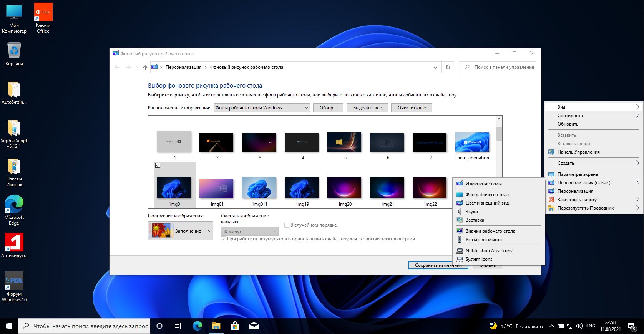Choose Параметры экрана from the context menu

click(577, 174)
